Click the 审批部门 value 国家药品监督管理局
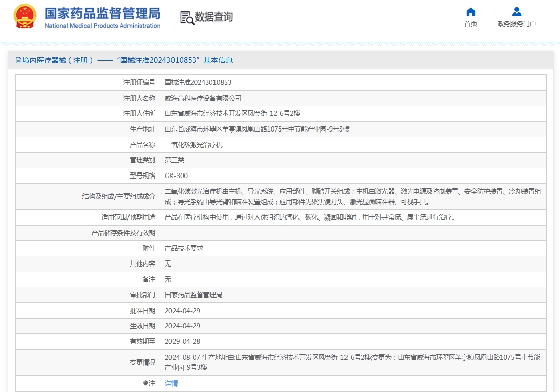This screenshot has height=392, width=560. [x=193, y=295]
